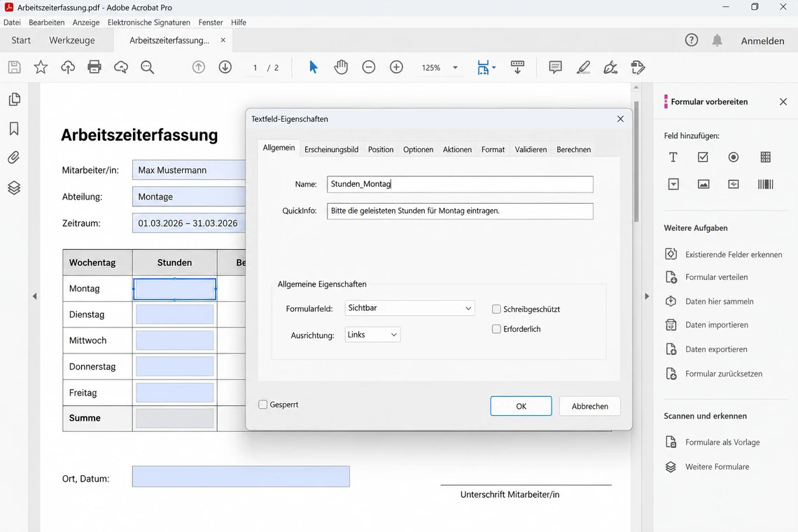Image resolution: width=798 pixels, height=532 pixels.
Task: Open the Ausrichtung Links dropdown
Action: tap(372, 335)
